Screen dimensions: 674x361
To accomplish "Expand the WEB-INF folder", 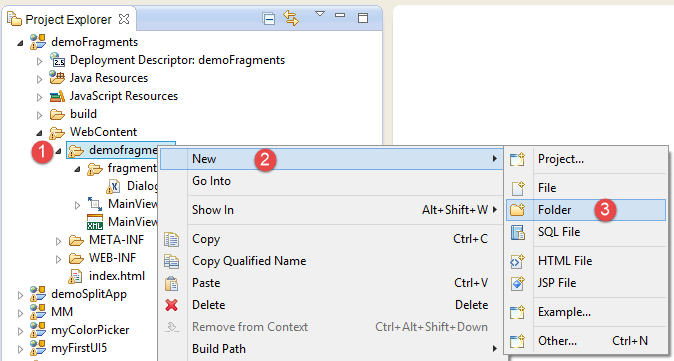I will pyautogui.click(x=58, y=259).
